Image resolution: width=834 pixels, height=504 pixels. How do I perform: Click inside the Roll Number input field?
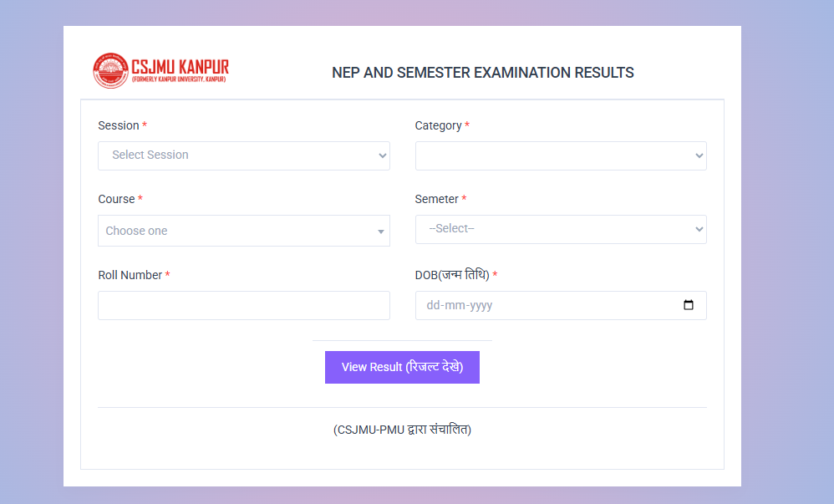[243, 305]
